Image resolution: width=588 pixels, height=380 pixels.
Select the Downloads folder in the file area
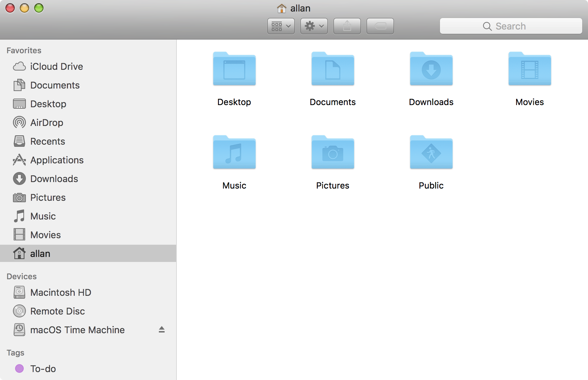[431, 68]
